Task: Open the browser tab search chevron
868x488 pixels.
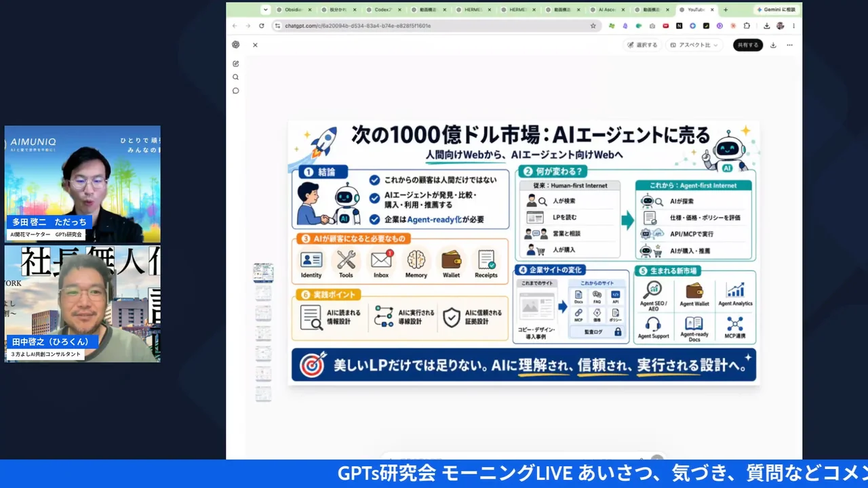Action: pos(265,9)
